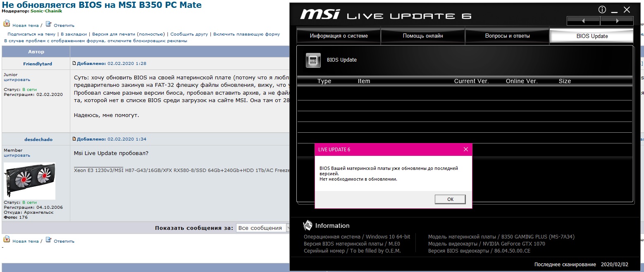Click the reply icon at top of forum
This screenshot has height=272, width=644.
point(48,24)
